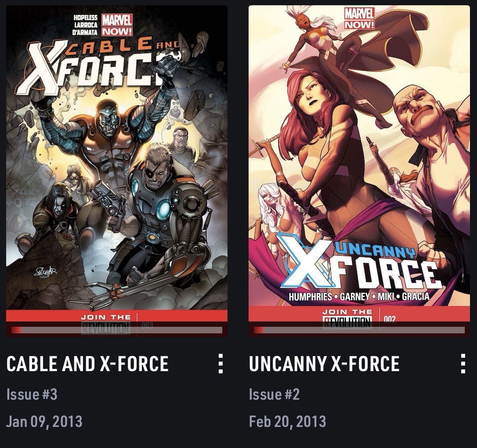Select the CABLE AND X-FORCE title
Viewport: 477px width, 448px height.
[x=87, y=364]
